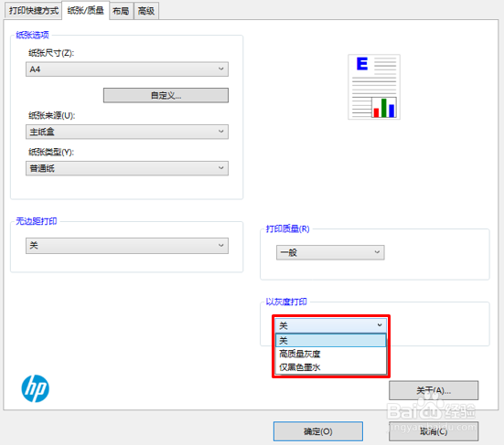Open the 打印质量 一般 dropdown

(330, 253)
